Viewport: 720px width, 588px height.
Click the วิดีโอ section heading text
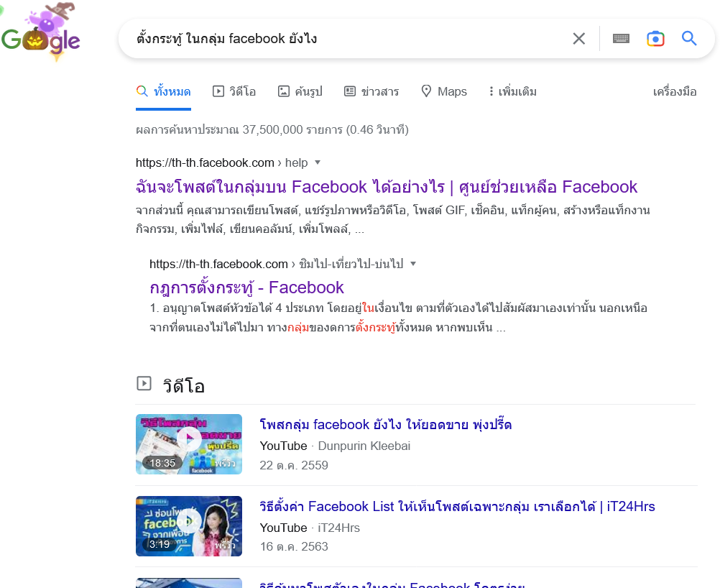click(x=184, y=385)
